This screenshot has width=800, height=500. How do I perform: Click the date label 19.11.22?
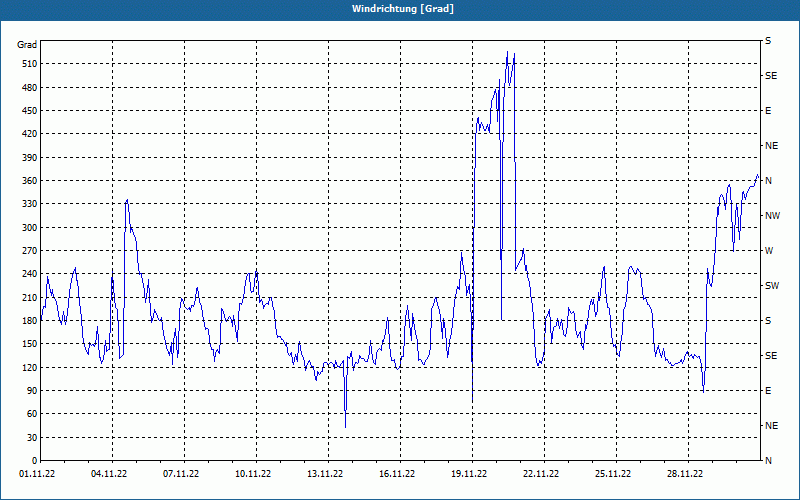(469, 473)
